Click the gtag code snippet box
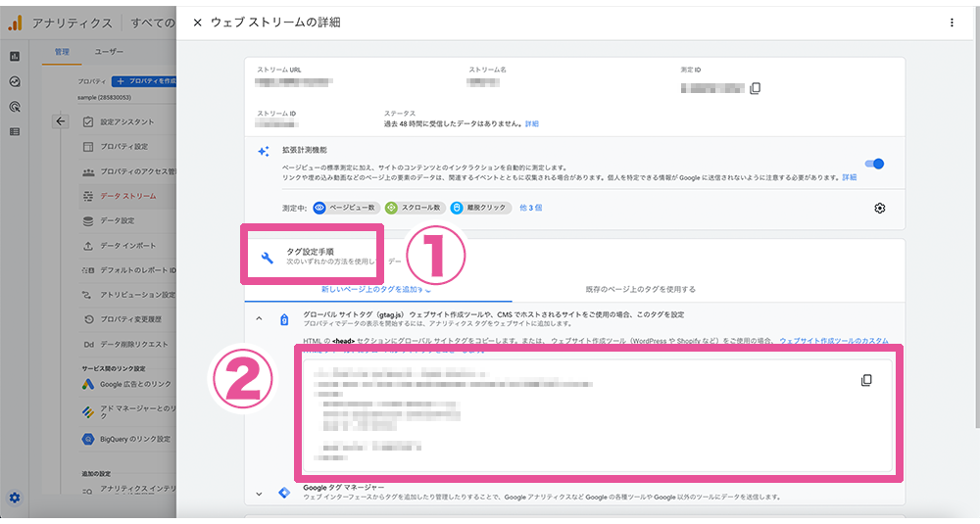Screen dimensions: 980x524 pos(598,415)
